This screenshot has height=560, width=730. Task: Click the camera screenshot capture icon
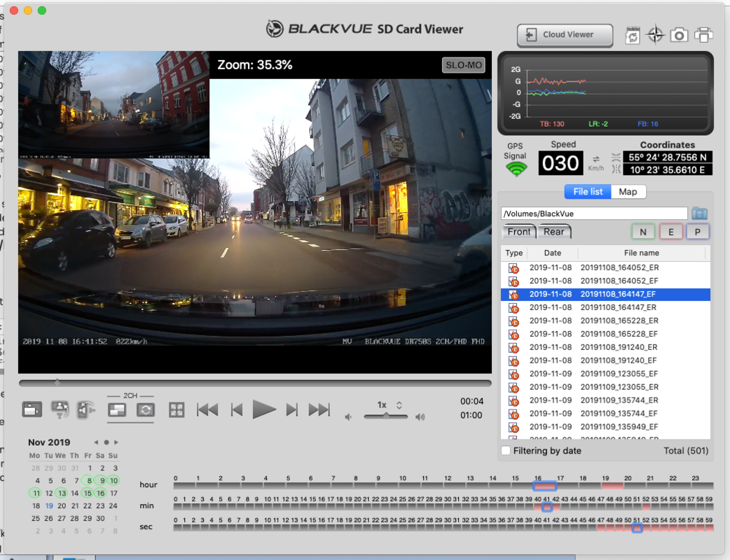[678, 35]
